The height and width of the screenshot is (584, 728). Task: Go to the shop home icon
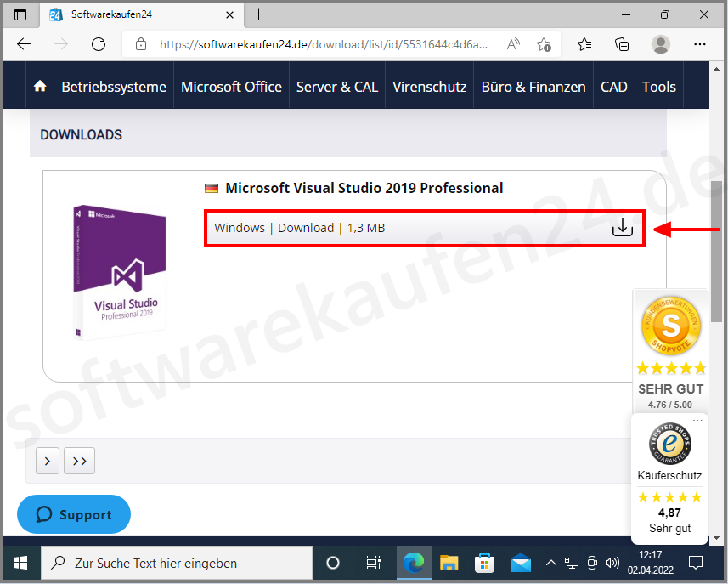pyautogui.click(x=40, y=86)
